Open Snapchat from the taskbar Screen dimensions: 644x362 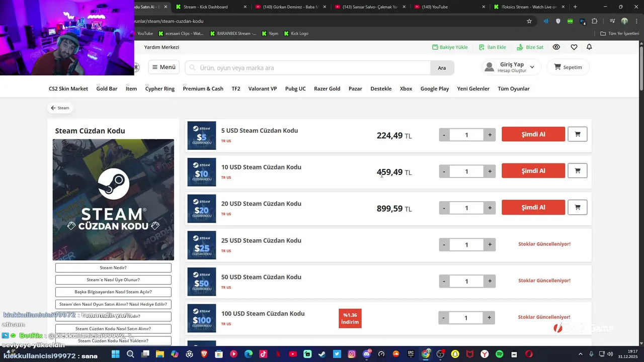pyautogui.click(x=455, y=354)
